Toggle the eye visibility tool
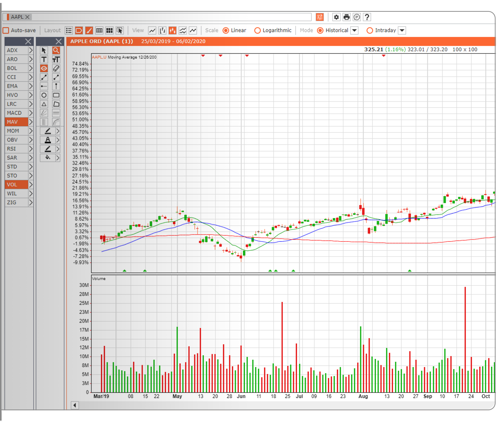 pos(44,68)
